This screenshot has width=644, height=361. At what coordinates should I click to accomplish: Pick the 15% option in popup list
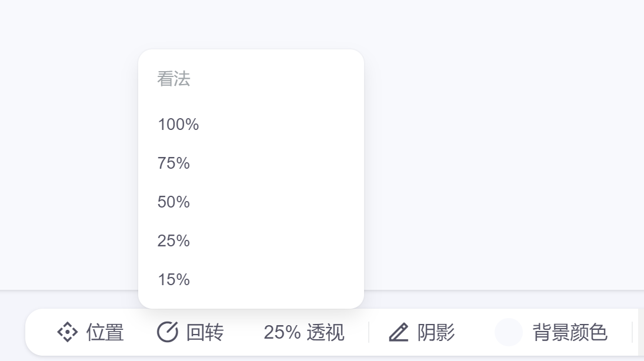[x=251, y=279]
